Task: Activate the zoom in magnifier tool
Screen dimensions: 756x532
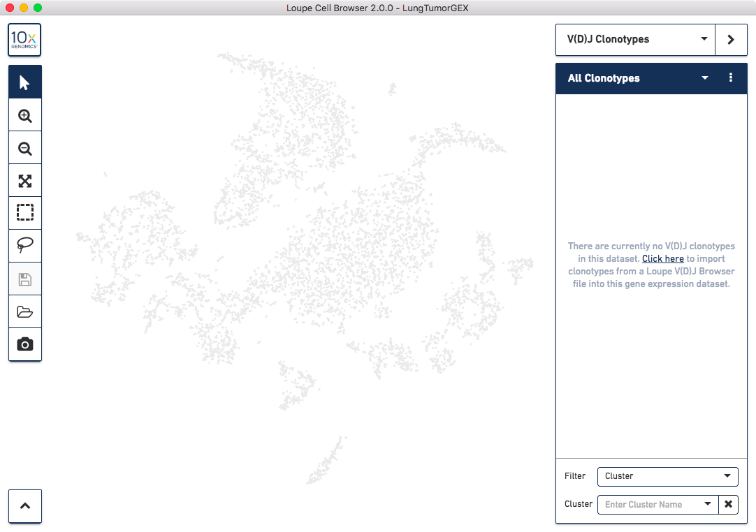Action: click(x=25, y=116)
